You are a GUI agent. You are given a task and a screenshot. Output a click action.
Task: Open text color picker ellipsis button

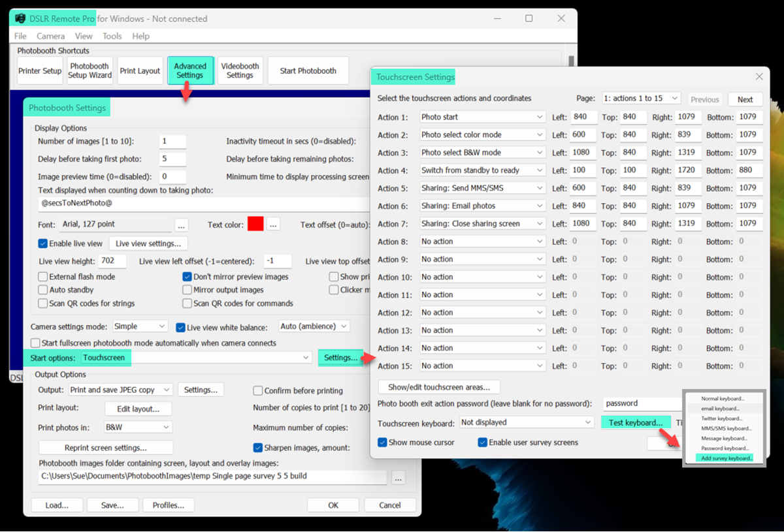(x=274, y=225)
